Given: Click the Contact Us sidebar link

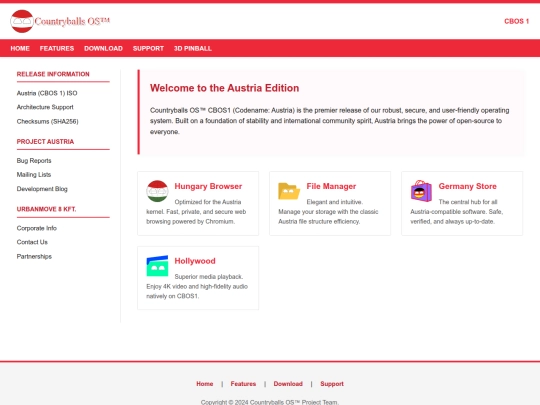Looking at the screenshot, I should click(32, 242).
